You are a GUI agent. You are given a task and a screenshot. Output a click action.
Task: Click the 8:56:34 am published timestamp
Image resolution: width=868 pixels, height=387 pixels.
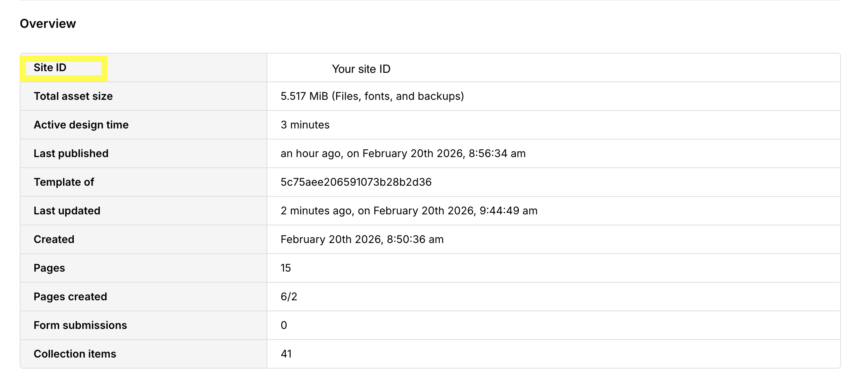pyautogui.click(x=497, y=153)
